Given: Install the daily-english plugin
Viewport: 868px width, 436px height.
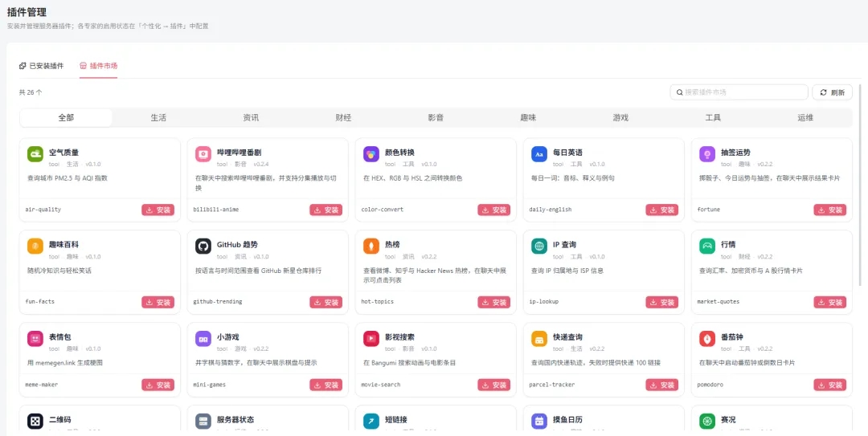Looking at the screenshot, I should 662,210.
